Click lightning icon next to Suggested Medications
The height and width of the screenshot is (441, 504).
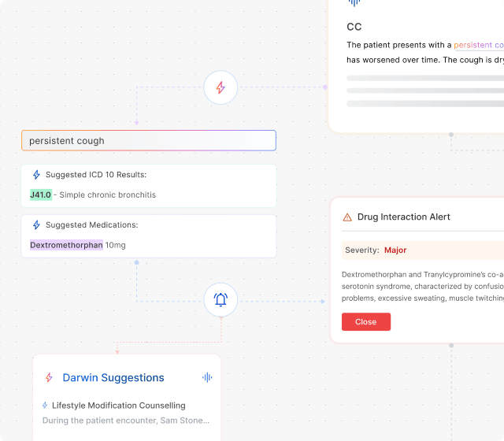[36, 225]
